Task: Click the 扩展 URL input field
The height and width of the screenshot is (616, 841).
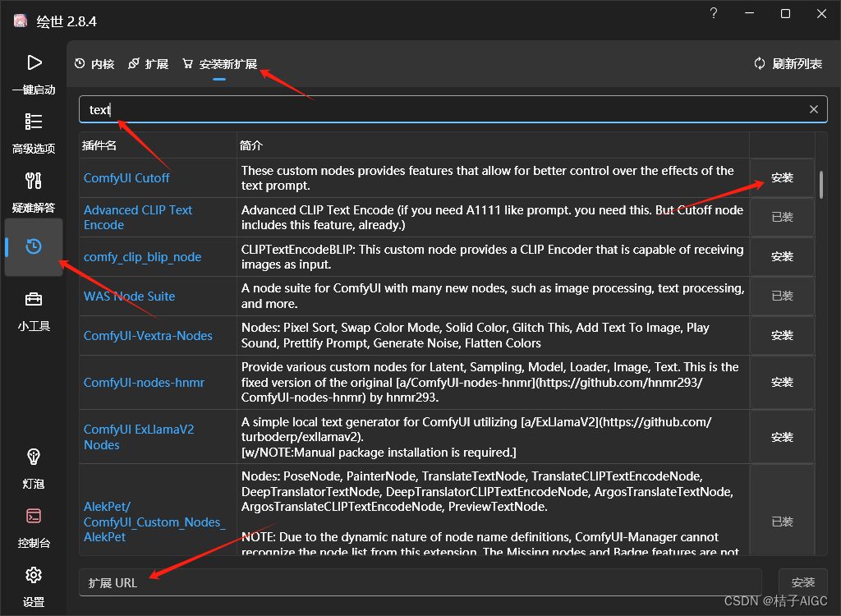Action: click(x=420, y=582)
